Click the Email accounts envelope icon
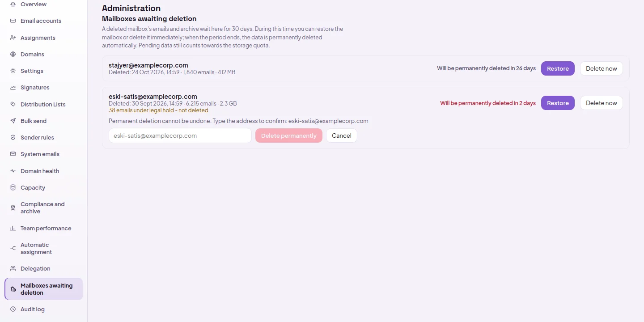 coord(13,21)
